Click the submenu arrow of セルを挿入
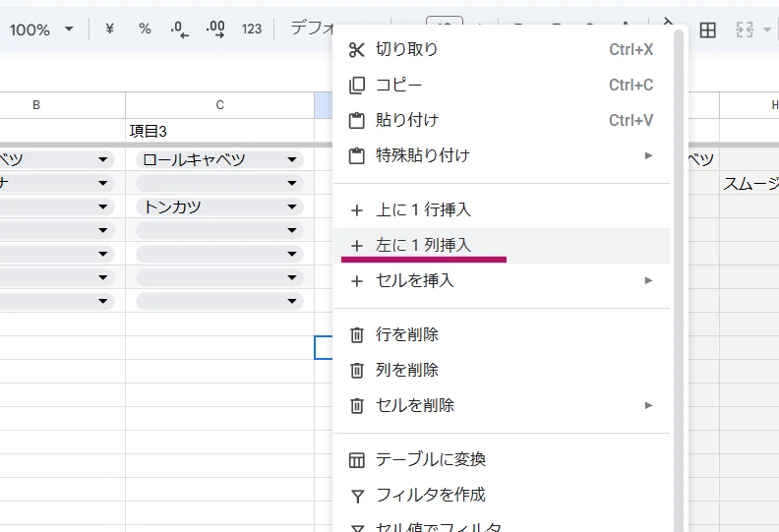 pos(648,280)
